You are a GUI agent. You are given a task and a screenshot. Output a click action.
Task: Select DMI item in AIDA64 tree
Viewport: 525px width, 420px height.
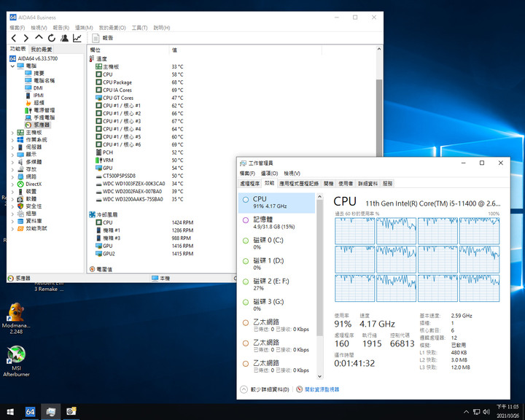click(x=34, y=88)
